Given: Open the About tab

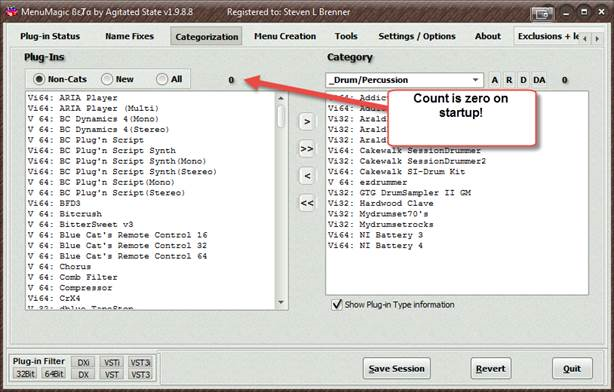Looking at the screenshot, I should 488,36.
